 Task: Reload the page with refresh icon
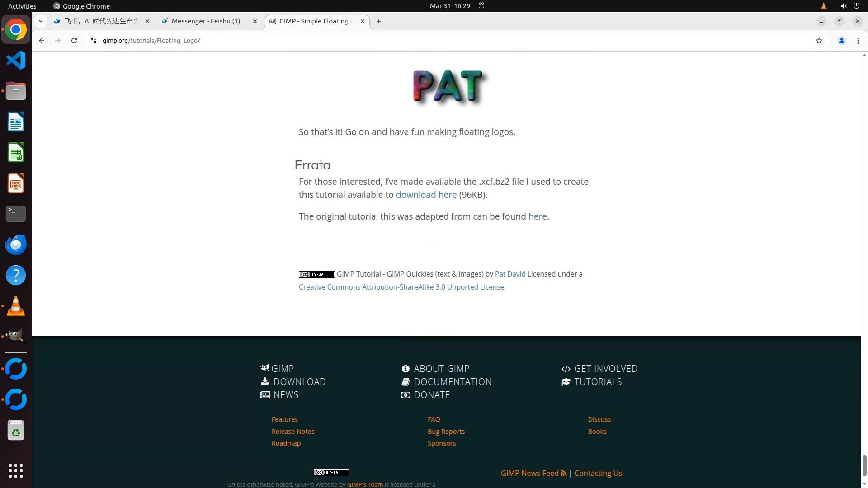tap(74, 41)
